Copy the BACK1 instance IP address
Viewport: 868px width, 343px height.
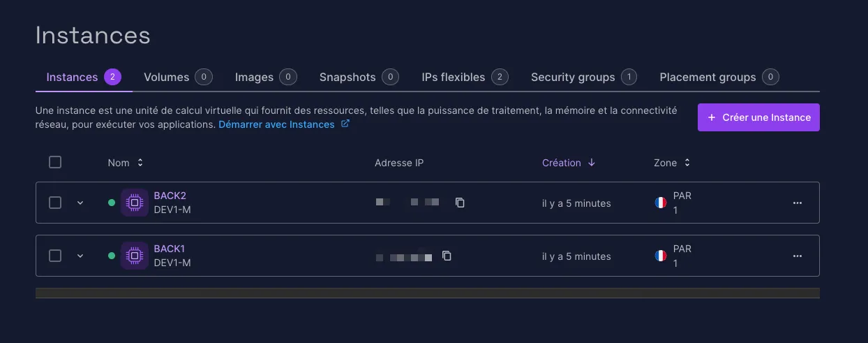447,256
